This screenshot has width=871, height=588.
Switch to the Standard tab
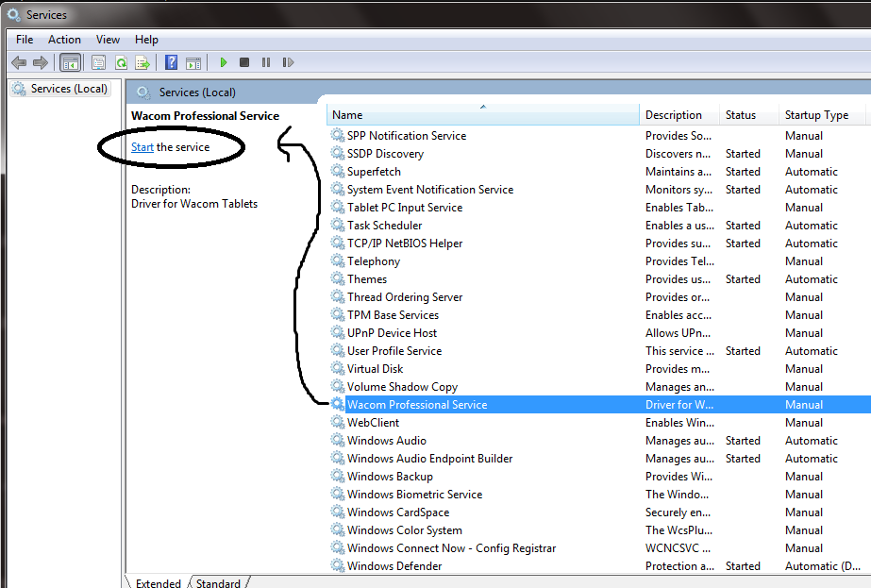[x=218, y=582]
